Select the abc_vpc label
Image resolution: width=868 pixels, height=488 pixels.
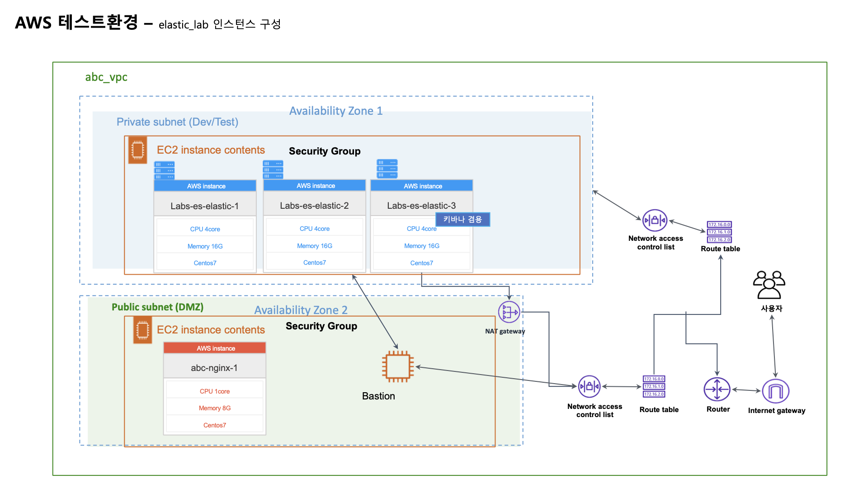click(106, 77)
